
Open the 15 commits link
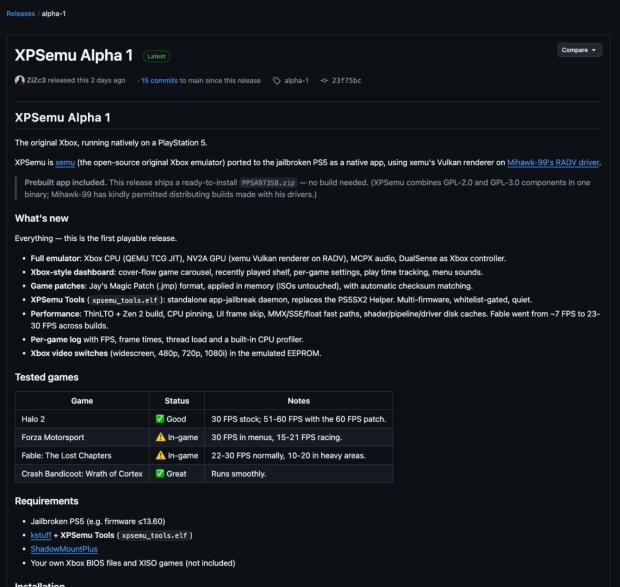tap(159, 81)
